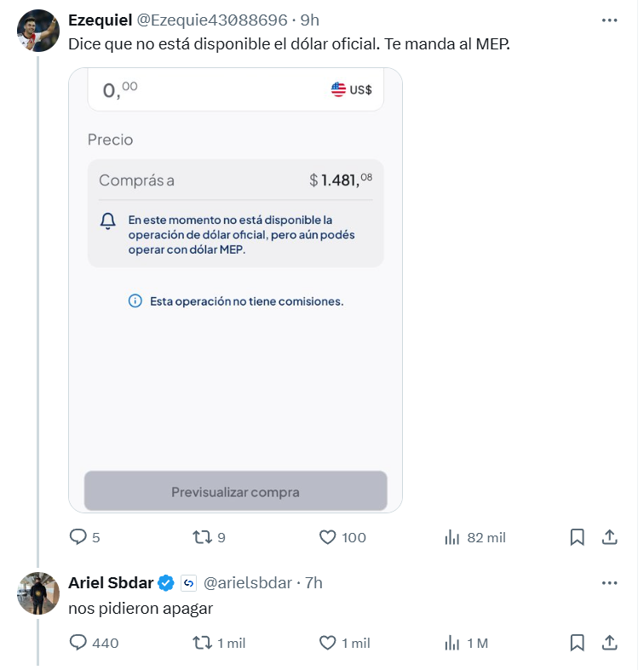
Task: View analytics of Ezequiel's tweet
Action: (x=453, y=537)
